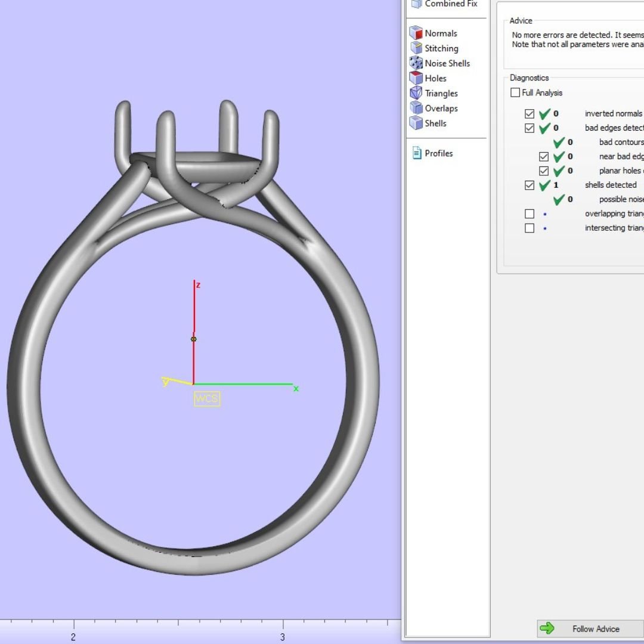The height and width of the screenshot is (644, 644).
Task: Click the 'bad contours' diagnostic label
Action: pos(621,142)
